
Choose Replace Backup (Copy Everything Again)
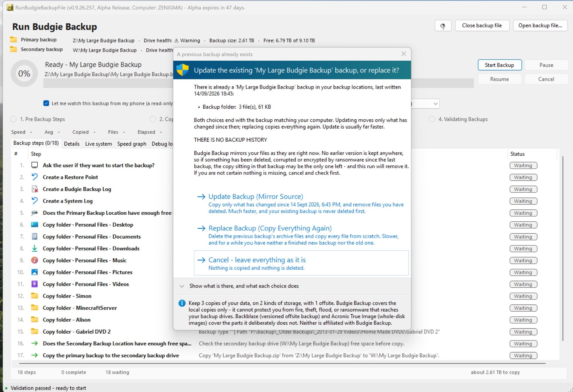point(301,235)
